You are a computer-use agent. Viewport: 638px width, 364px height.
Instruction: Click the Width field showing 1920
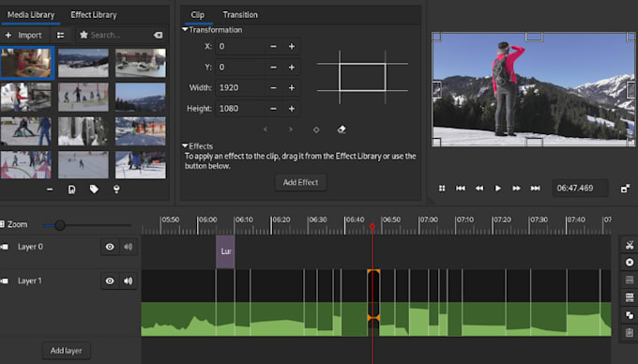pyautogui.click(x=240, y=88)
